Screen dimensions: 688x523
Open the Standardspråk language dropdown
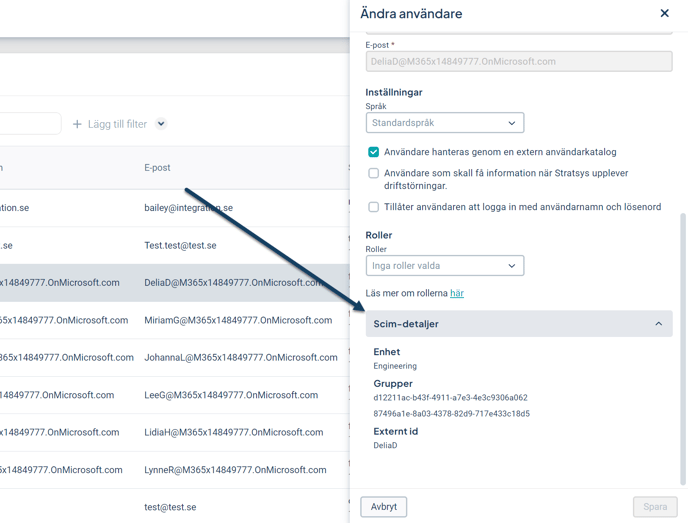tap(444, 123)
